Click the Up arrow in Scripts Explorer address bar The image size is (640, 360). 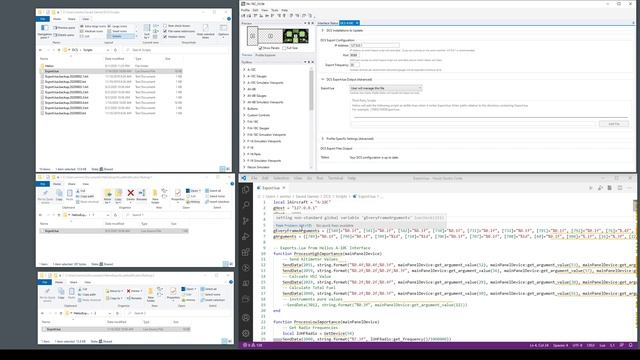point(60,50)
